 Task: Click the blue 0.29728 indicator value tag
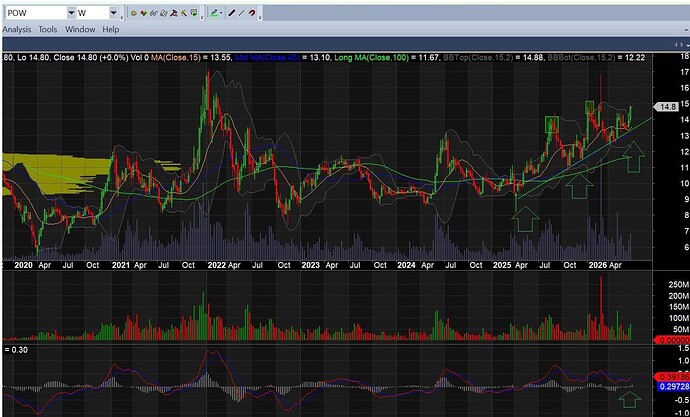click(672, 387)
